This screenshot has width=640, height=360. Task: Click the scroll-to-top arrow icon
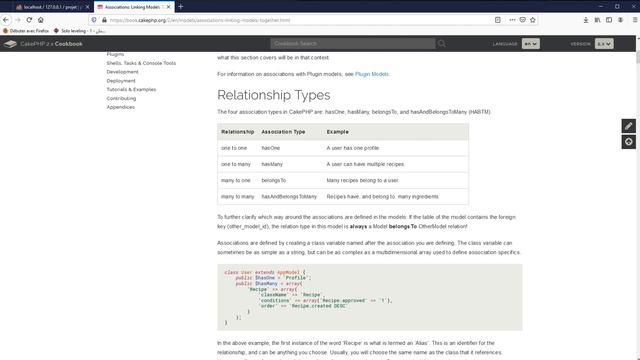click(629, 142)
